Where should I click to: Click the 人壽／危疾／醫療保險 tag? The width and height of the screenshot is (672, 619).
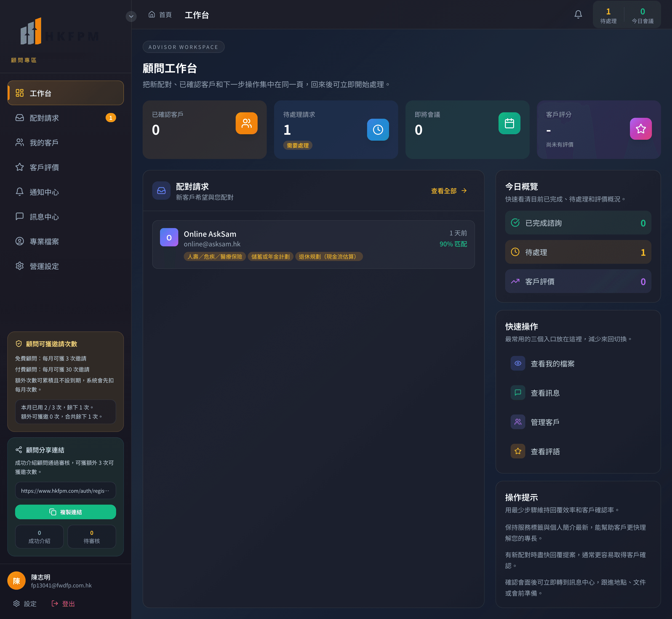[x=215, y=257]
